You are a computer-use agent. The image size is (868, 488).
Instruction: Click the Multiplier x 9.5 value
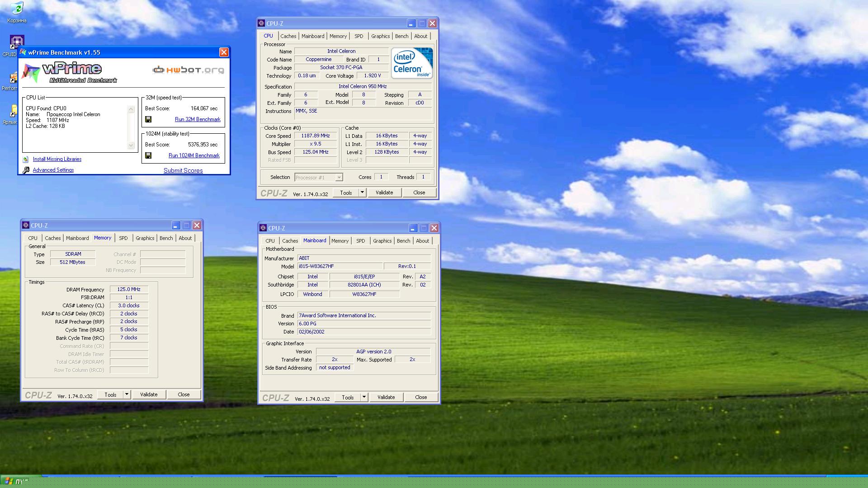click(x=316, y=144)
